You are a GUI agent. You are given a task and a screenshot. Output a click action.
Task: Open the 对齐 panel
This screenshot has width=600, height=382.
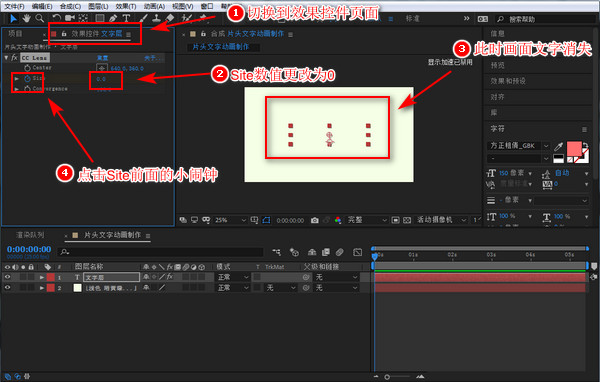(x=497, y=97)
